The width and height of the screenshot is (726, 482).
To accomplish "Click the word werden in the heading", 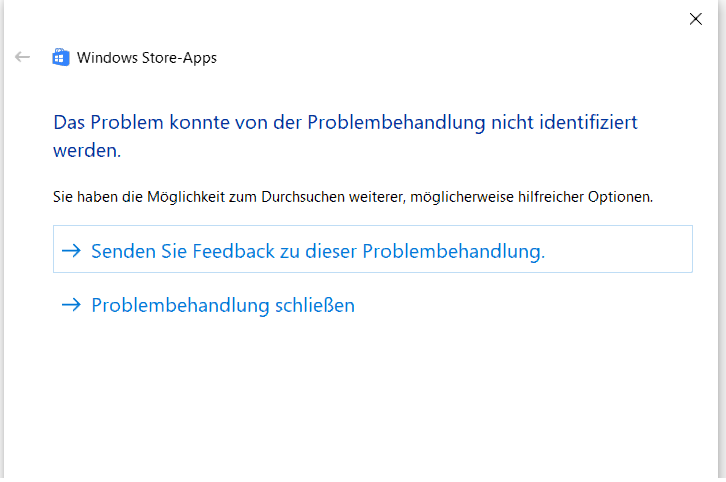I will [87, 150].
